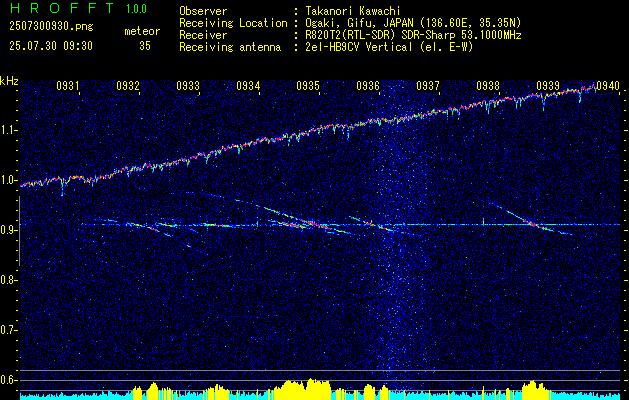The image size is (629, 400).
Task: Click the 0938 time marker
Action: pos(488,86)
